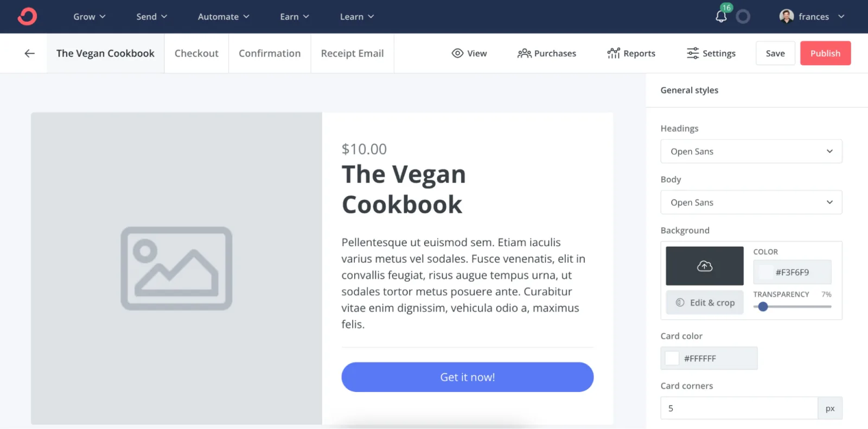Switch to the Receipt Email tab
Screen dimensions: 868x429
352,53
